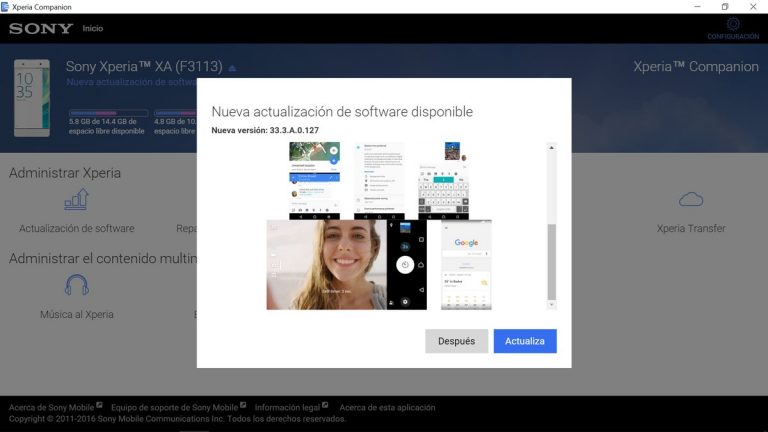
Task: Open the Información legal link
Action: click(287, 408)
